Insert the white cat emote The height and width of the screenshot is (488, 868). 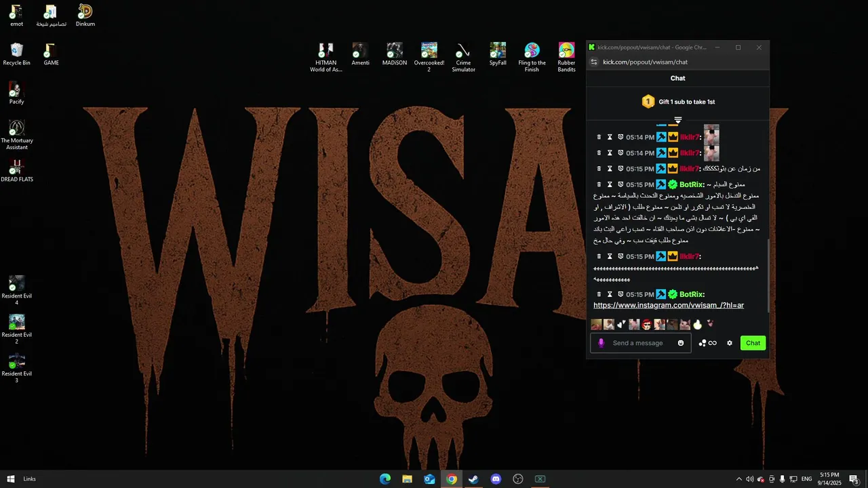[685, 325]
